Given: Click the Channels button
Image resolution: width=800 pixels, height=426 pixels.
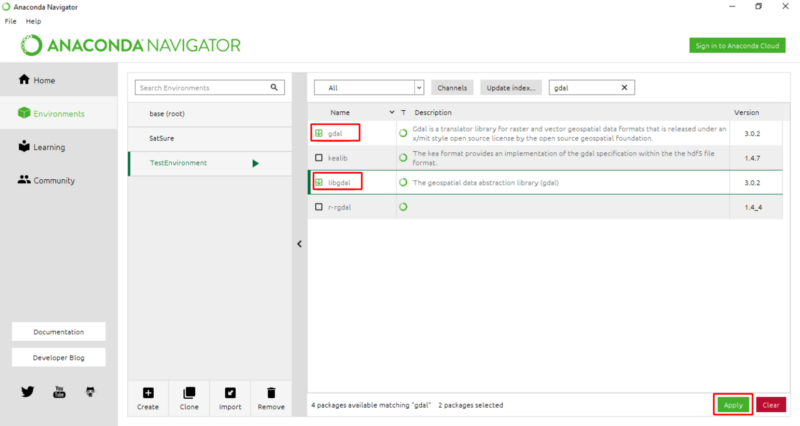Looking at the screenshot, I should 452,88.
